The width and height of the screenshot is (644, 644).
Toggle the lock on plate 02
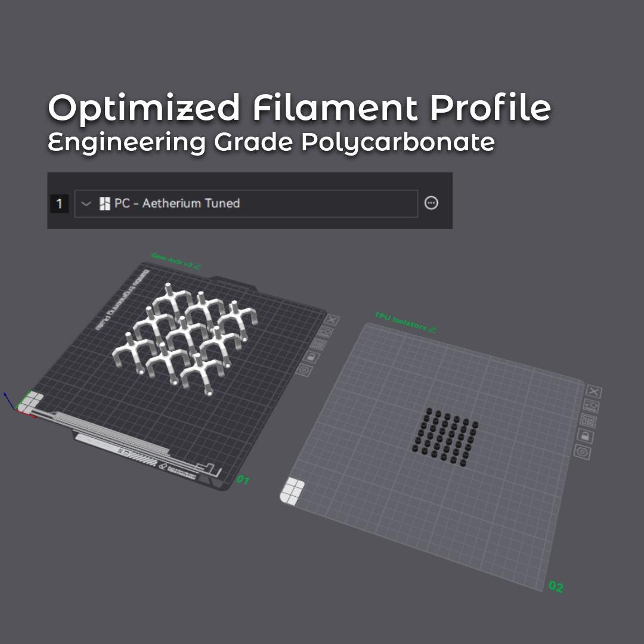[x=586, y=436]
